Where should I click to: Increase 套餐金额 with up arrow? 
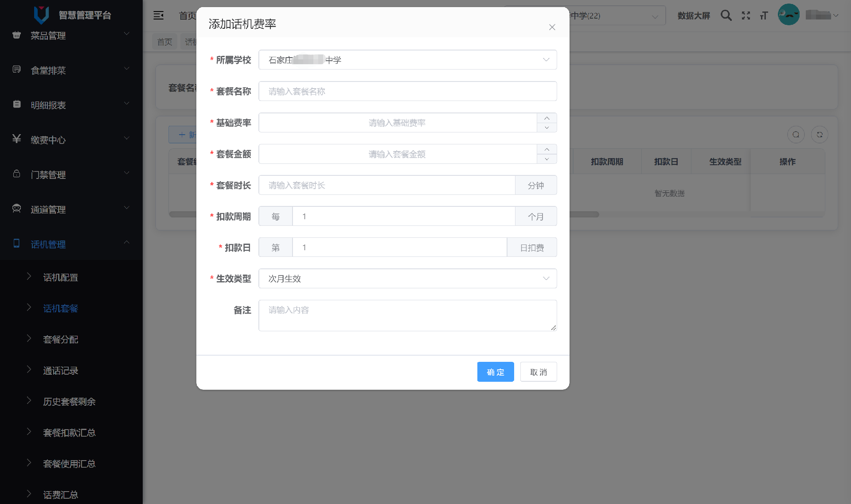click(547, 149)
